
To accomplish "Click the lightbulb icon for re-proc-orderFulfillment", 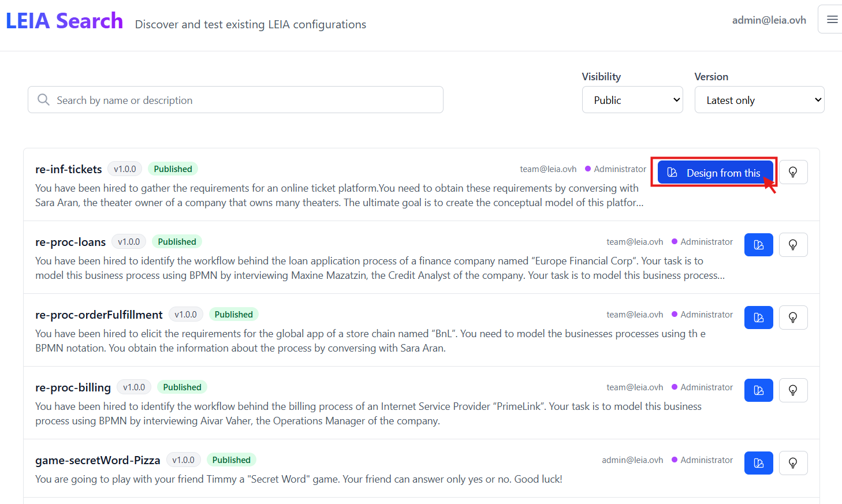I will pyautogui.click(x=793, y=318).
